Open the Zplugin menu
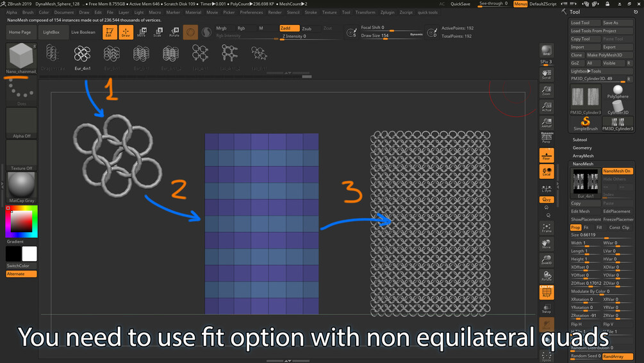 387,12
